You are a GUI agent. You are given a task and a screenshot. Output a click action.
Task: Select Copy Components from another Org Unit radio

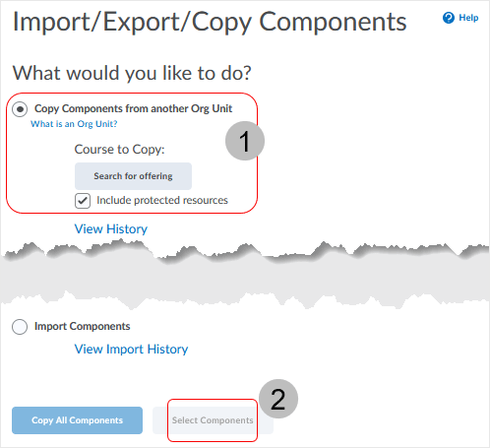pos(20,109)
